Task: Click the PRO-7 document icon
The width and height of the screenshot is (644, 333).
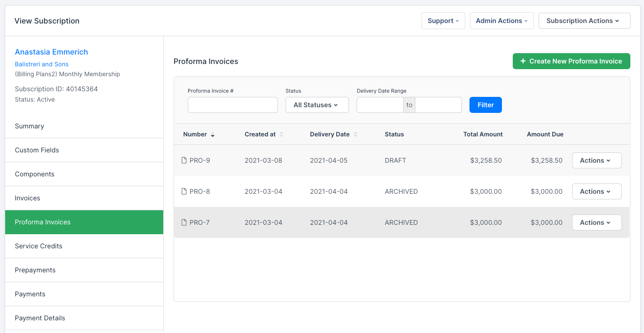Action: click(x=184, y=222)
